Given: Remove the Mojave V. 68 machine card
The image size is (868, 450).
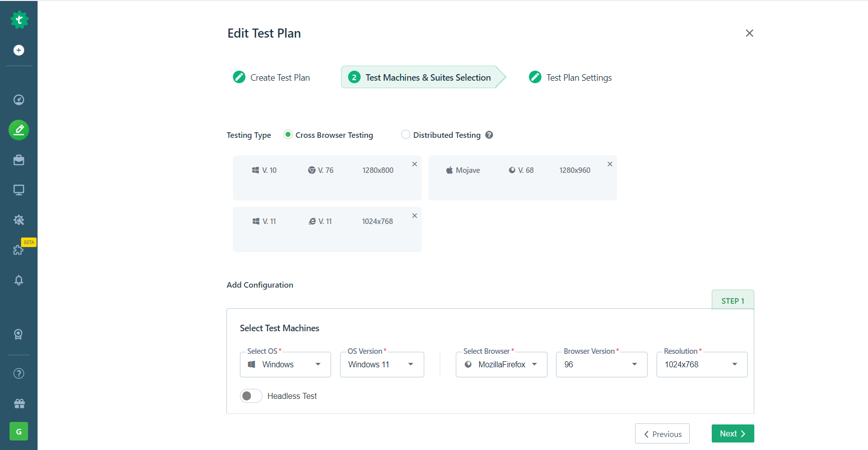Looking at the screenshot, I should click(x=610, y=164).
